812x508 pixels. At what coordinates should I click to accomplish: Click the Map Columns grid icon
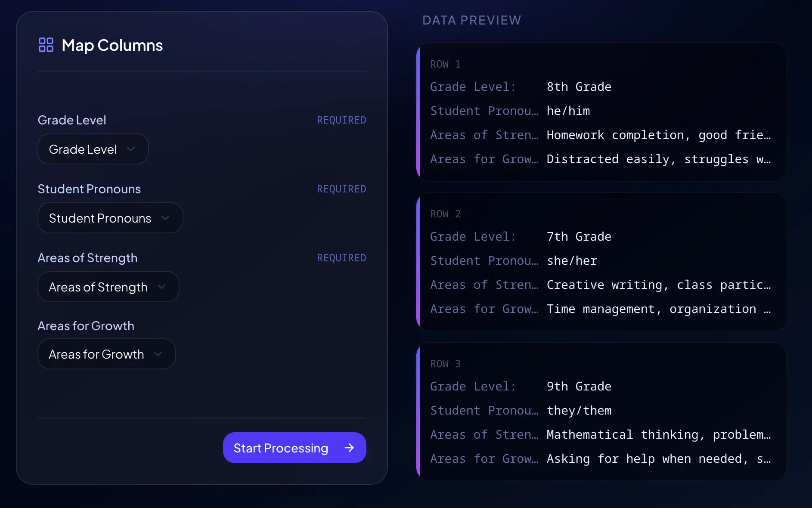point(46,44)
